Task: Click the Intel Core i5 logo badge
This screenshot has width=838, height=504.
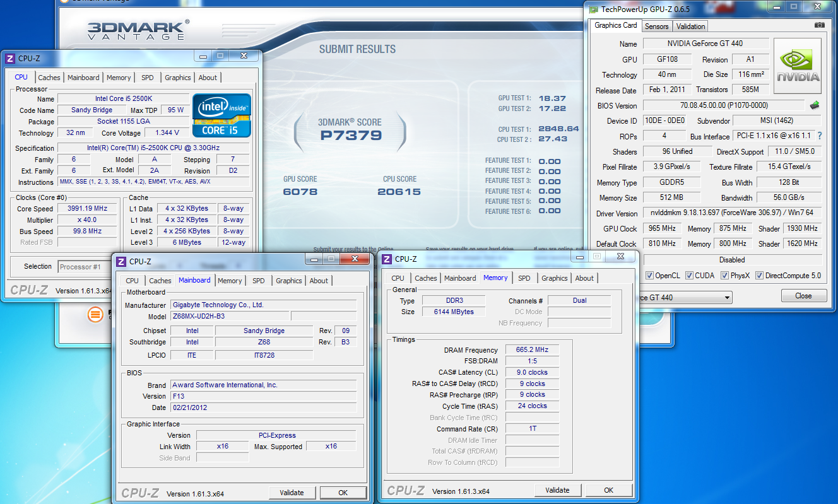Action: coord(221,115)
